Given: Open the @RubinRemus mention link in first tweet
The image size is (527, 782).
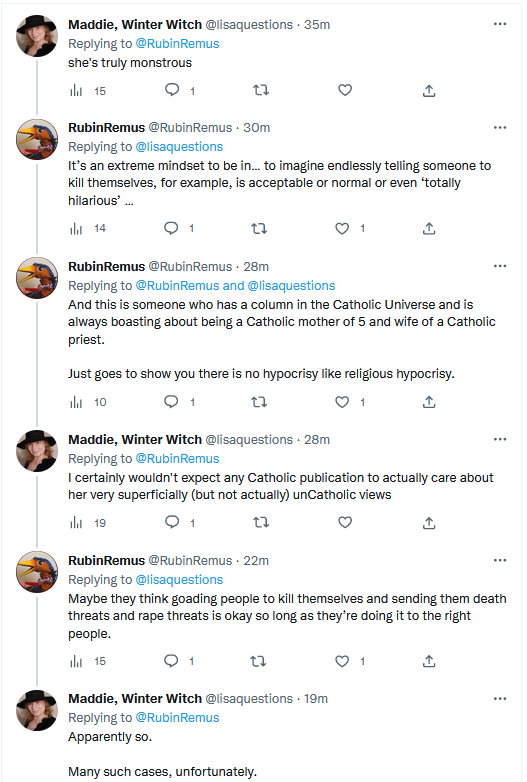Looking at the screenshot, I should tap(177, 44).
